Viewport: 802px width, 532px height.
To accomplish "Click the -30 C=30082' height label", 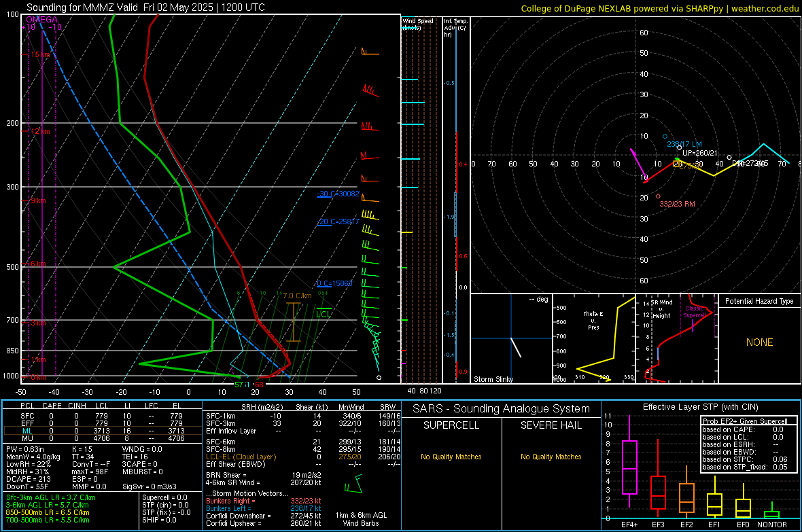I will pos(338,194).
